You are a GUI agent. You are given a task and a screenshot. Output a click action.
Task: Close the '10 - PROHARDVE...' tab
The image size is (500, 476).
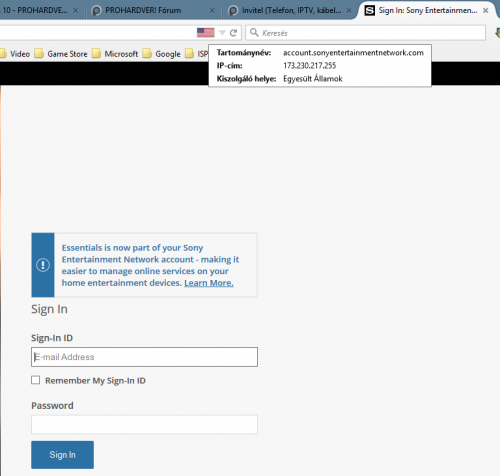tap(76, 11)
